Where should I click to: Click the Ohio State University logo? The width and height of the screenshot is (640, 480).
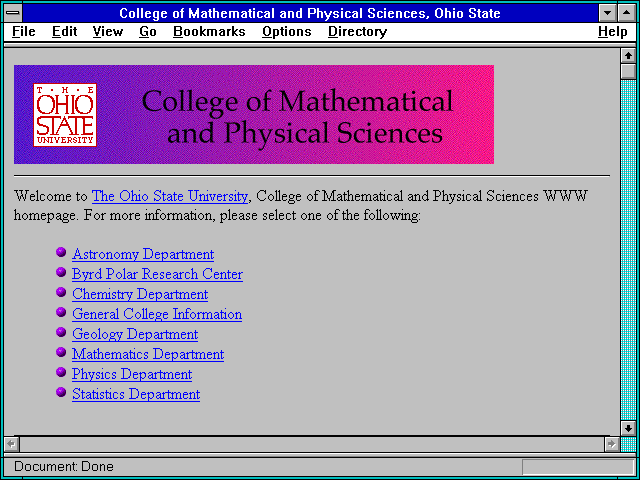(65, 115)
